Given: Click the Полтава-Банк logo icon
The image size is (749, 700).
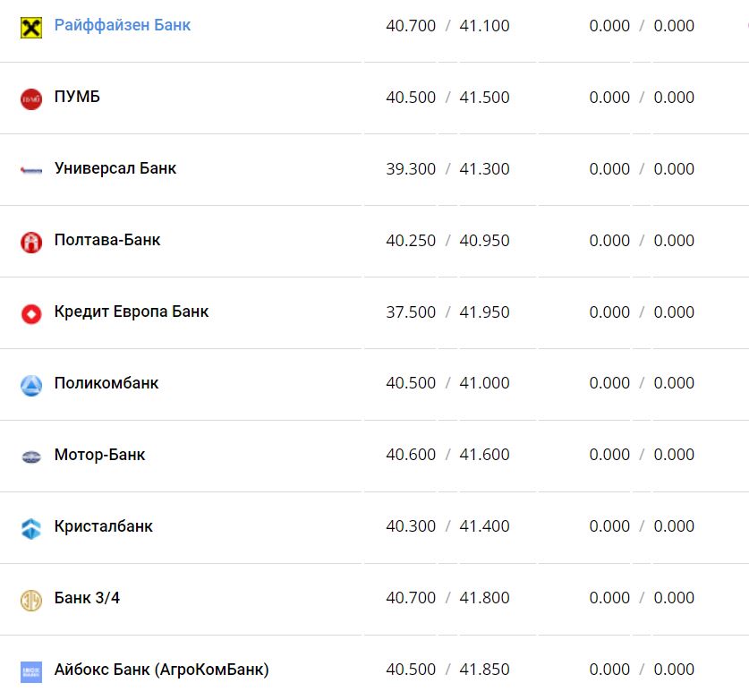Looking at the screenshot, I should click(x=31, y=242).
